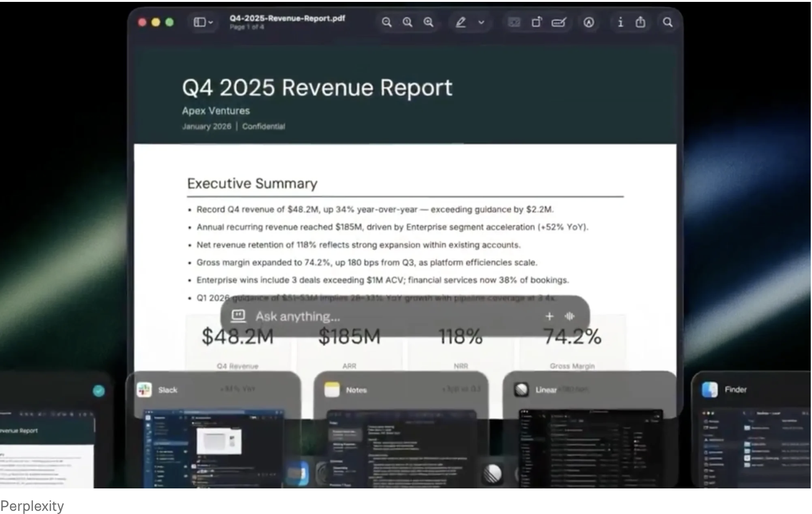The width and height of the screenshot is (812, 514).
Task: Minimize the Preview window with yellow button
Action: (155, 22)
